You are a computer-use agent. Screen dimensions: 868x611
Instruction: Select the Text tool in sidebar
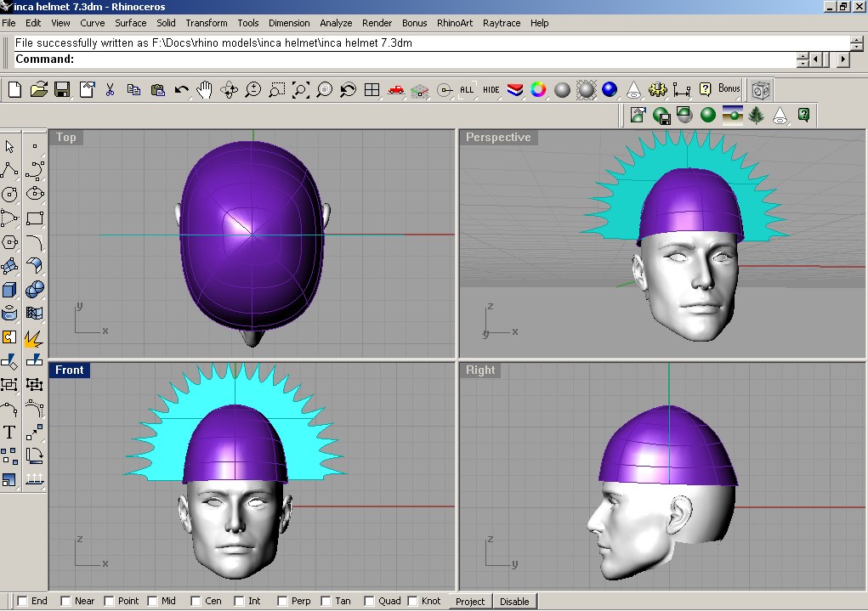coord(9,433)
